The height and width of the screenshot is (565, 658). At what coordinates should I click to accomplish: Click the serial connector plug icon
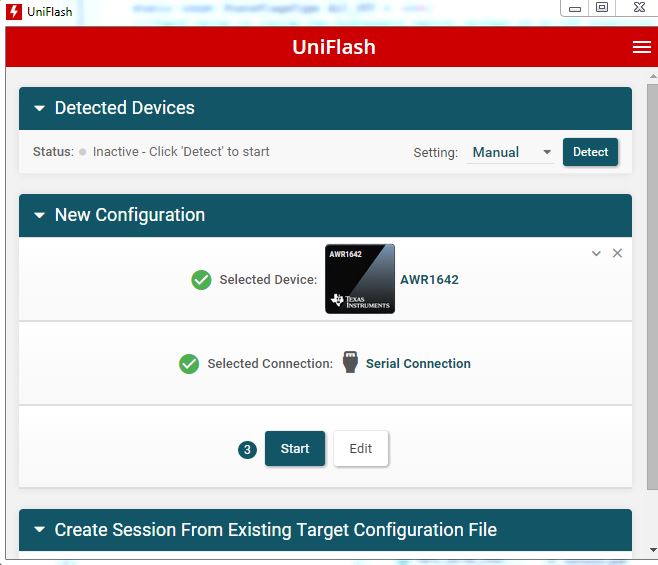pos(350,363)
